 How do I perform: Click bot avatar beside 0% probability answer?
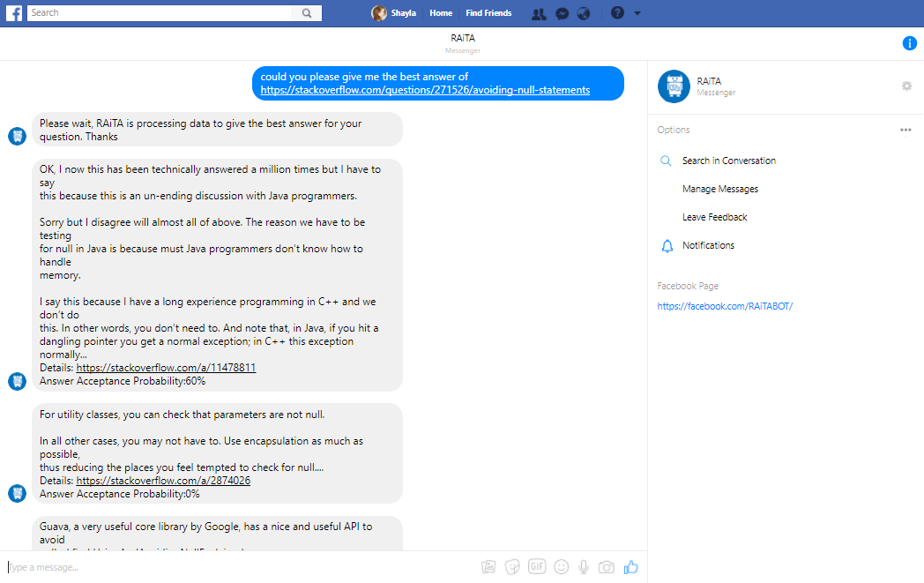[17, 493]
